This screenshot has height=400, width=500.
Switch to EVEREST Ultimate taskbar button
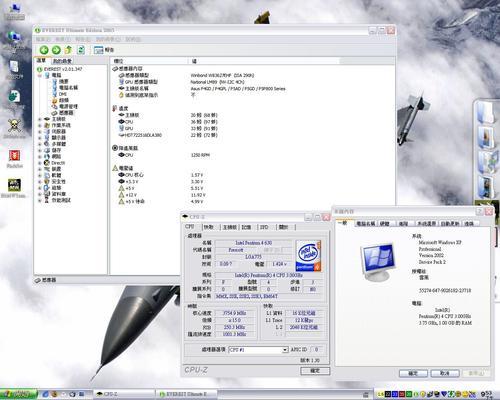187,394
